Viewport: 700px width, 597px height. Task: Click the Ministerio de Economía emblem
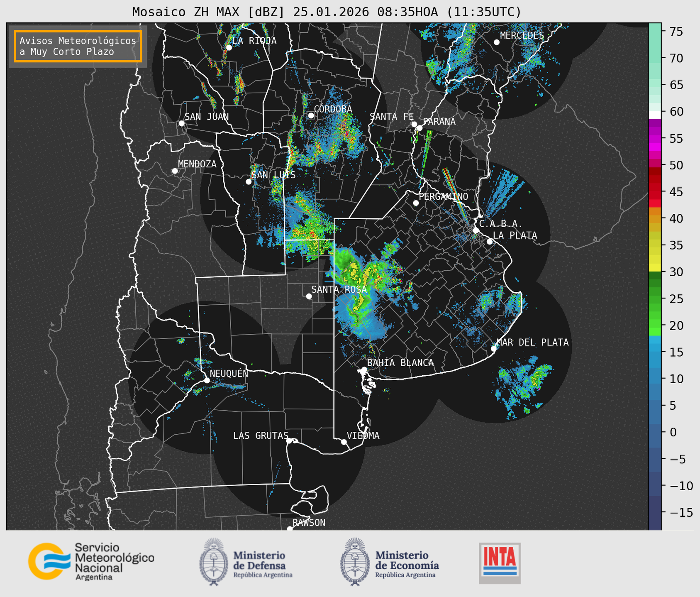tap(354, 562)
